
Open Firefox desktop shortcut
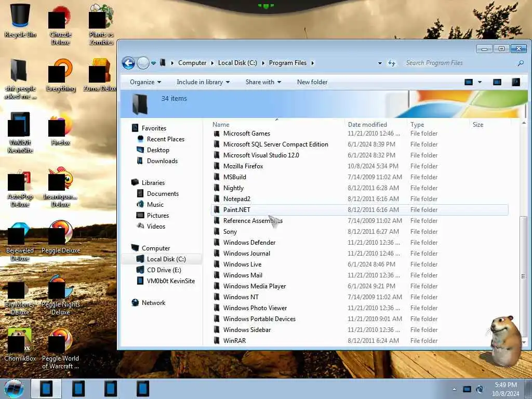tap(60, 129)
